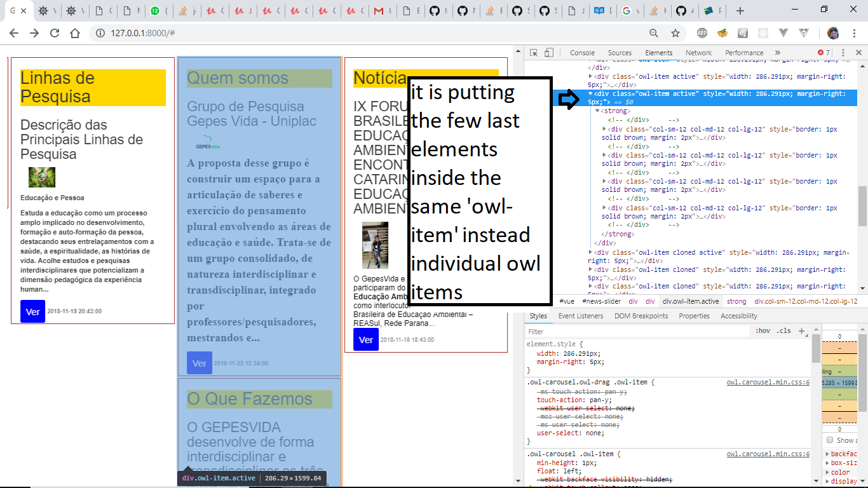Screen dimensions: 868x488
Task: Click the Django extension icon
Action: click(x=743, y=32)
